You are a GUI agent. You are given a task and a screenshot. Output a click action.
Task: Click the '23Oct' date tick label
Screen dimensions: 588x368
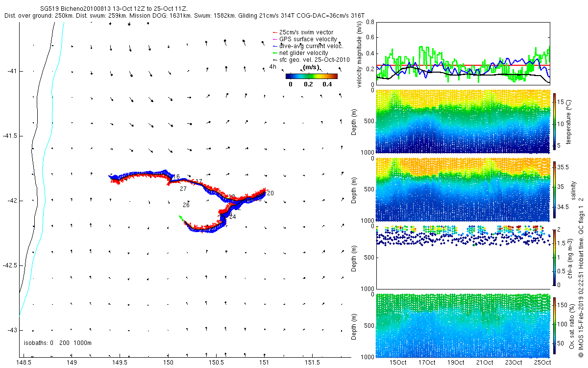coord(514,363)
